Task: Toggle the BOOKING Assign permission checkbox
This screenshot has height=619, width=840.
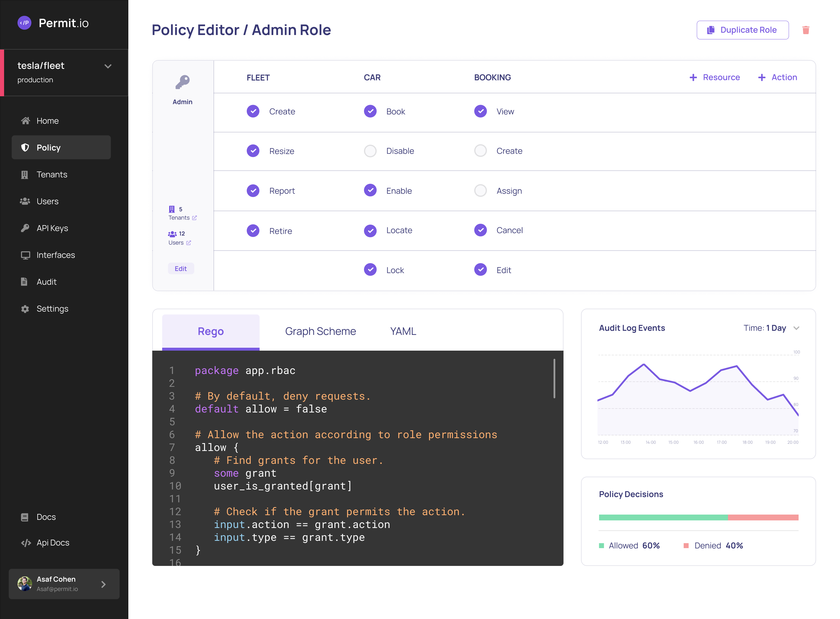Action: coord(481,190)
